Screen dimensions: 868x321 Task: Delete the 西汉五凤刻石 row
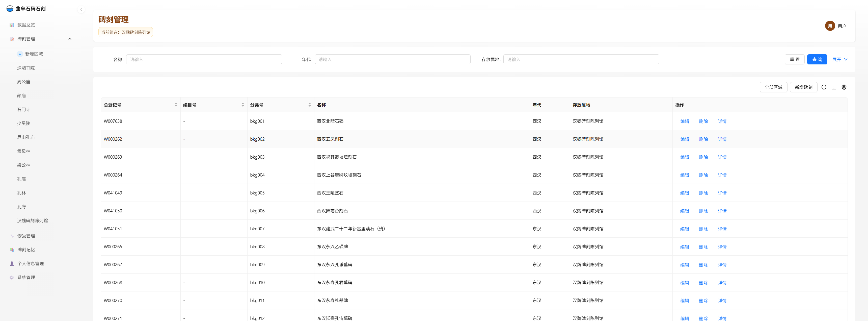pos(703,139)
